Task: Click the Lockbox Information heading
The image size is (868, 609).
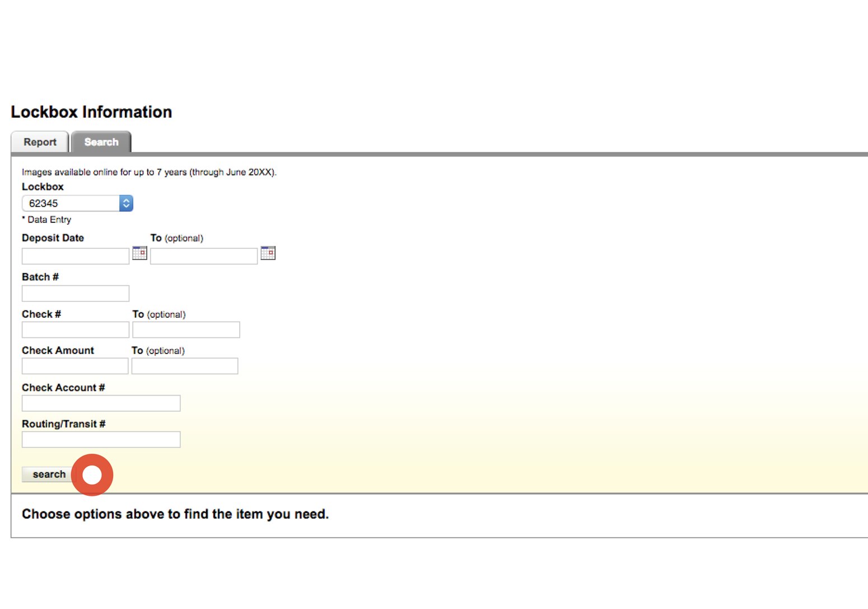Action: [91, 111]
